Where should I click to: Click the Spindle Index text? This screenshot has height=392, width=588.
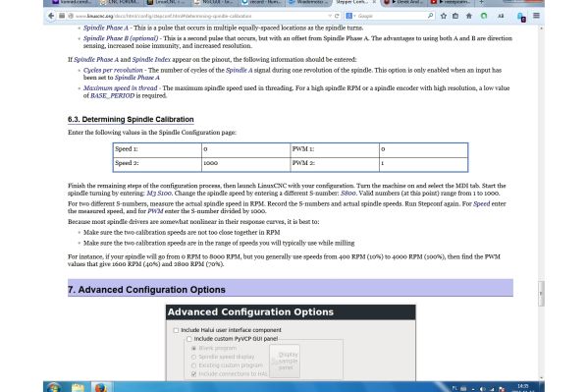coord(151,60)
